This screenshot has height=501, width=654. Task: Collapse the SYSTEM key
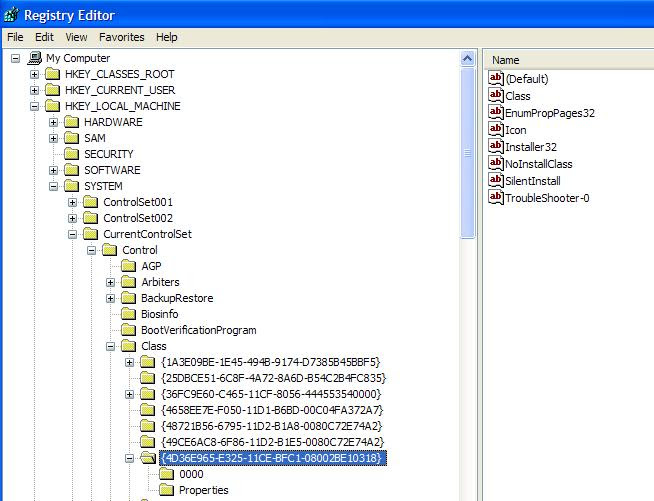tap(53, 186)
